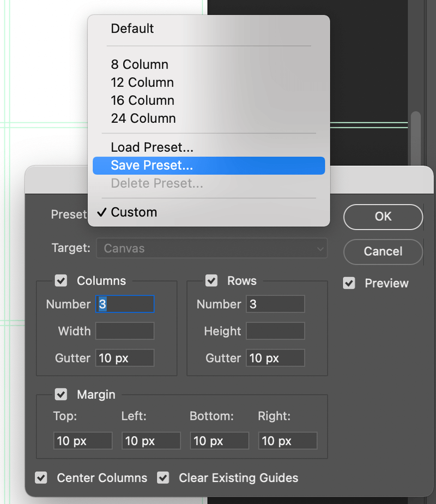Select the Default preset option
The width and height of the screenshot is (436, 504).
coord(132,28)
